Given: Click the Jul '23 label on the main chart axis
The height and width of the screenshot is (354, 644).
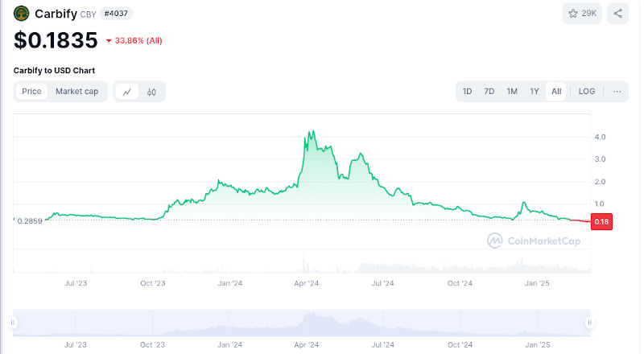Looking at the screenshot, I should 76,283.
